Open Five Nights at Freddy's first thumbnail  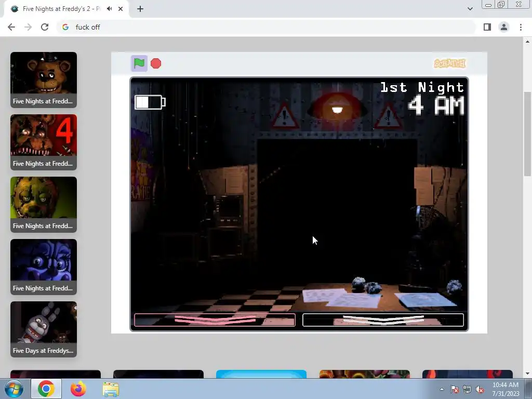click(44, 79)
